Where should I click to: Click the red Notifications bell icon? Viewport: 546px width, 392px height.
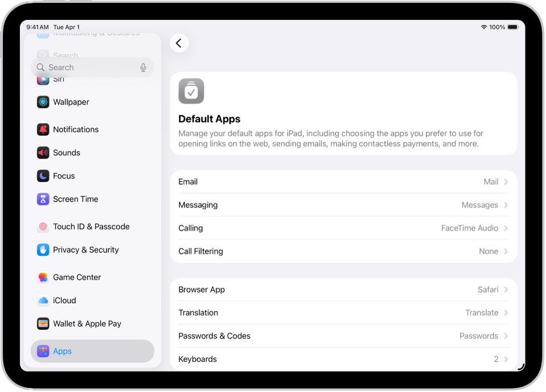click(43, 129)
